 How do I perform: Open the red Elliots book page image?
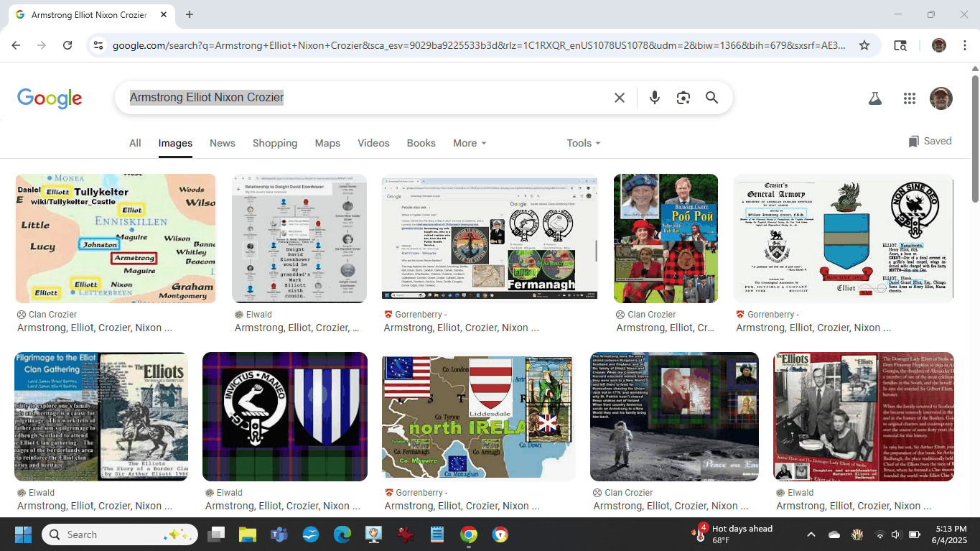pos(864,417)
